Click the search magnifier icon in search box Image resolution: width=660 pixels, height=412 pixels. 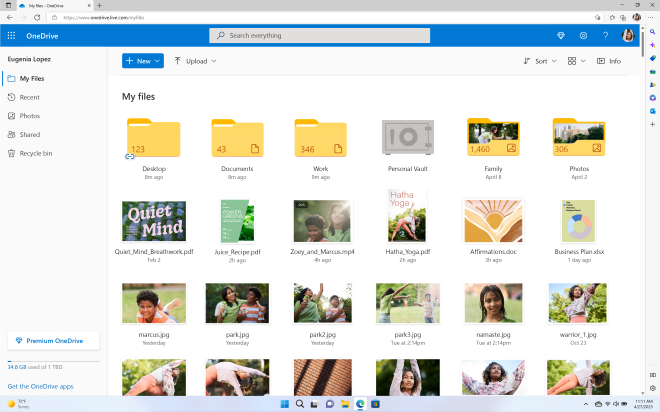tap(221, 35)
